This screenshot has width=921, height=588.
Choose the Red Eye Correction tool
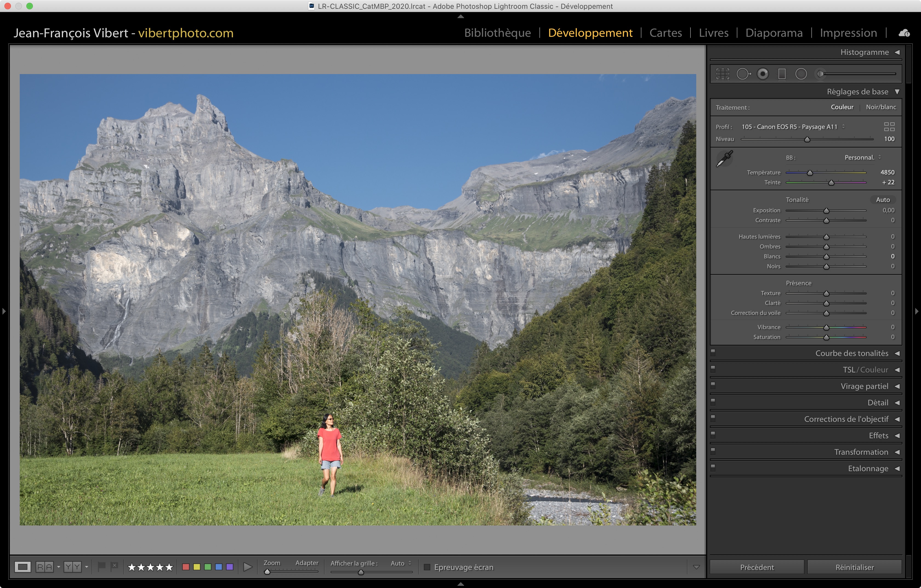(763, 74)
